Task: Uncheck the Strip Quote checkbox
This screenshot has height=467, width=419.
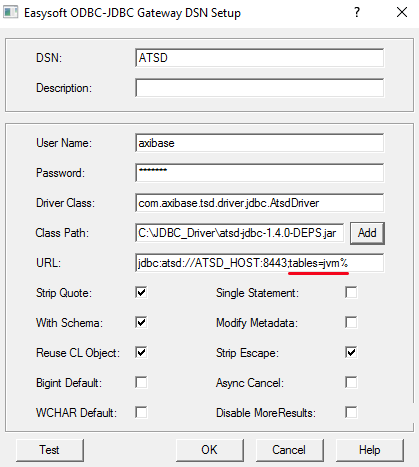Action: 141,293
